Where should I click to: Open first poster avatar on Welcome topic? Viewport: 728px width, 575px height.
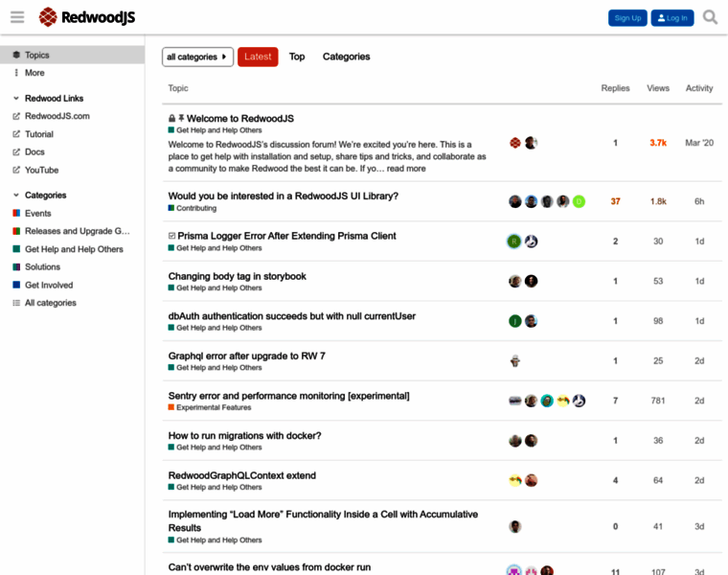coord(515,143)
